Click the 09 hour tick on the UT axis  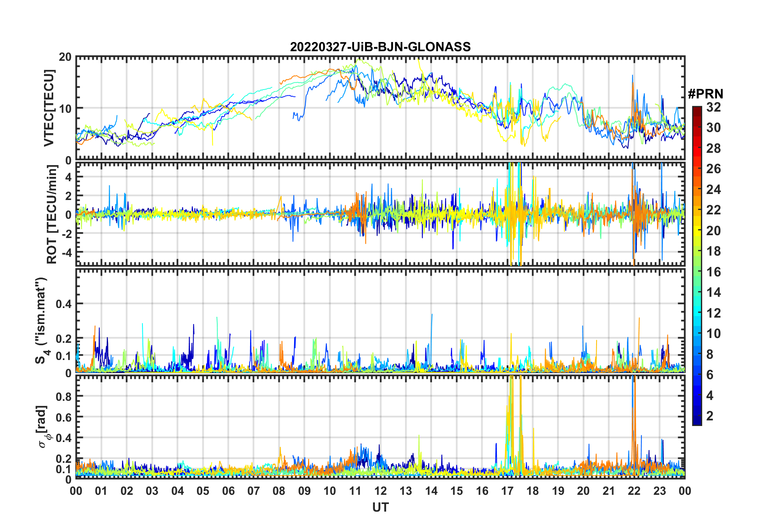click(x=304, y=491)
